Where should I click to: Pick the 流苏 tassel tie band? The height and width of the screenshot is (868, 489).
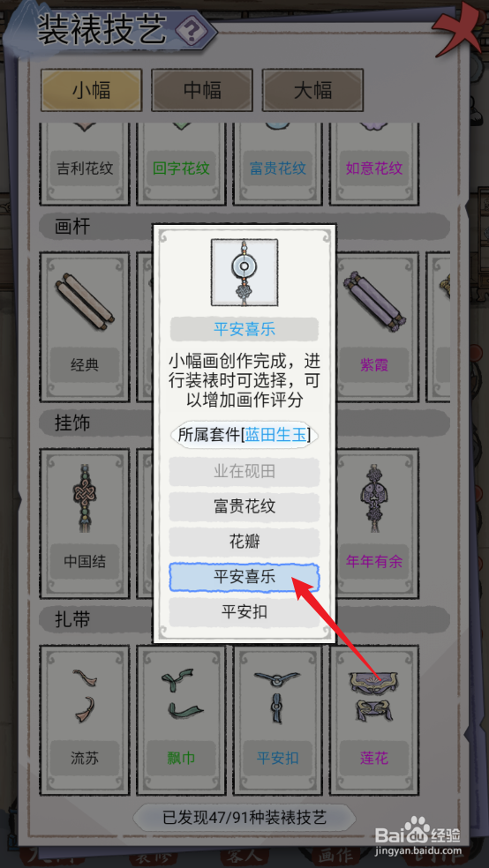84,720
